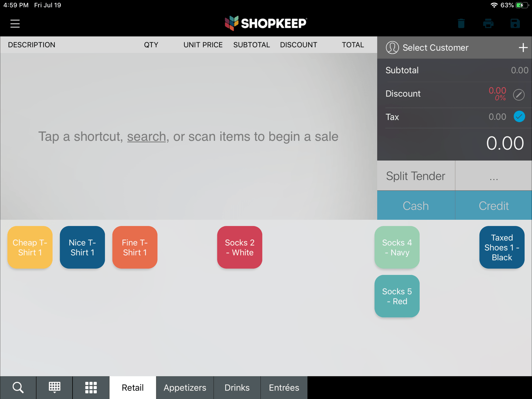532x399 pixels.
Task: Tender the sale with Cash
Action: click(x=416, y=205)
